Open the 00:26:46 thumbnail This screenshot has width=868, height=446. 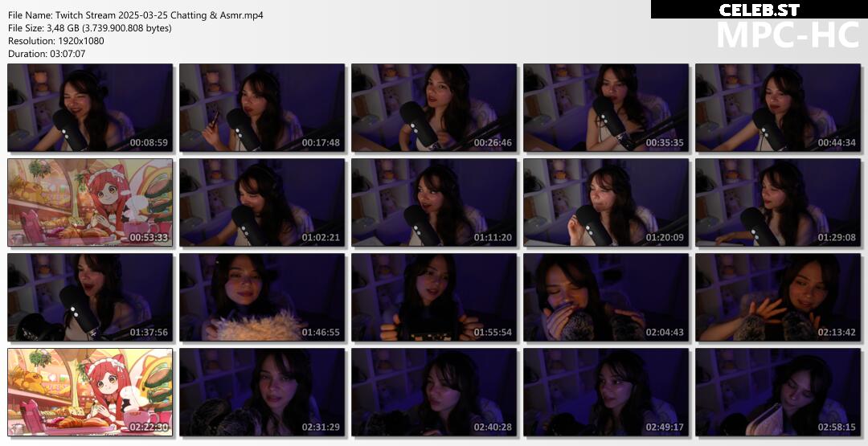tap(434, 108)
